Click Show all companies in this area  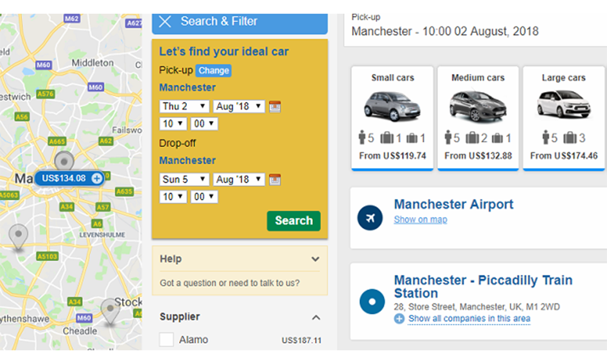pos(469,318)
